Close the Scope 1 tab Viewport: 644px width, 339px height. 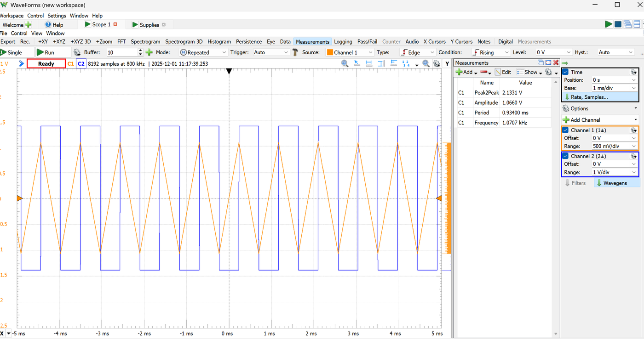(x=115, y=24)
